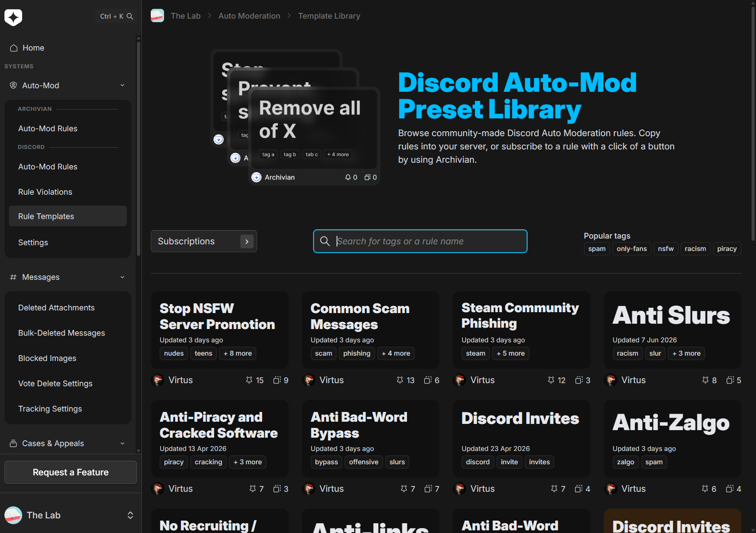Image resolution: width=756 pixels, height=533 pixels.
Task: Open Archivian Auto-Mod Rules
Action: tap(68, 129)
